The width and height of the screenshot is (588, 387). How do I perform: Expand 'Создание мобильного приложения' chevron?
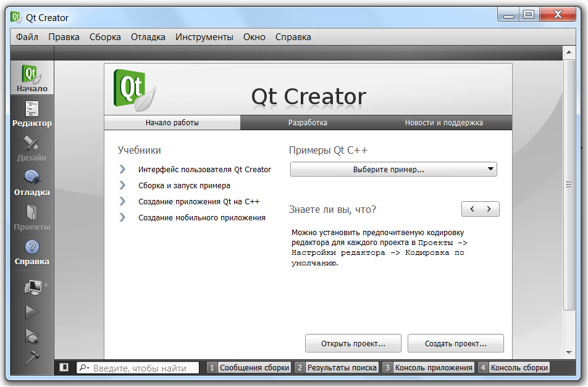pos(122,217)
